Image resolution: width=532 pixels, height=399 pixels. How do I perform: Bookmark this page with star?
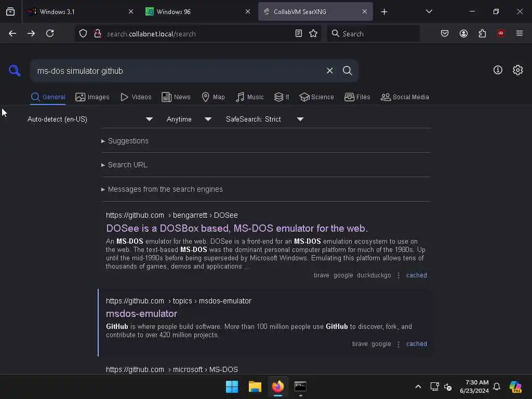pyautogui.click(x=313, y=34)
